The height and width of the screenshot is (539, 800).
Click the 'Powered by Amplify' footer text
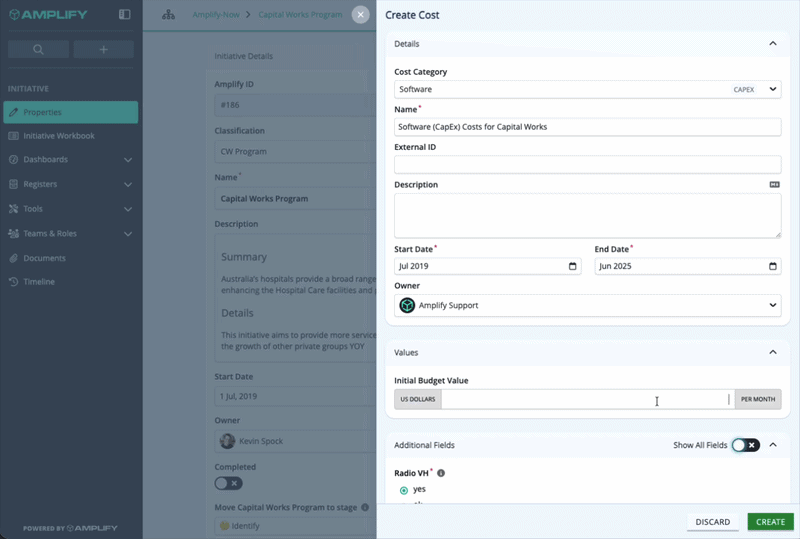pyautogui.click(x=70, y=528)
